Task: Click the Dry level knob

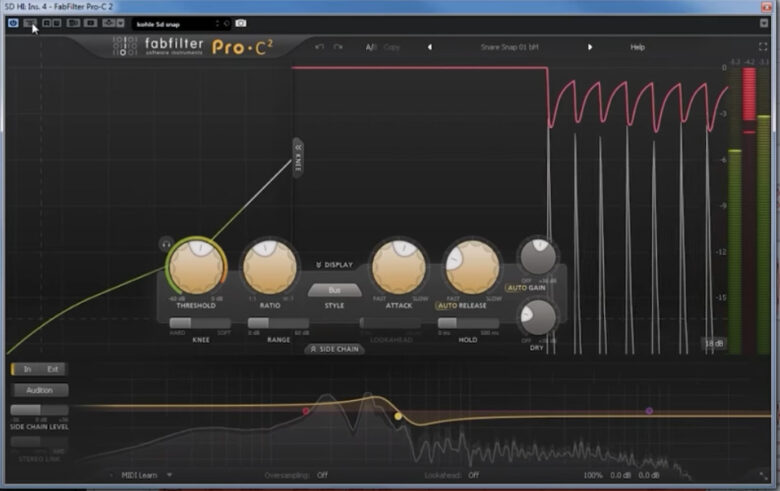Action: (538, 317)
